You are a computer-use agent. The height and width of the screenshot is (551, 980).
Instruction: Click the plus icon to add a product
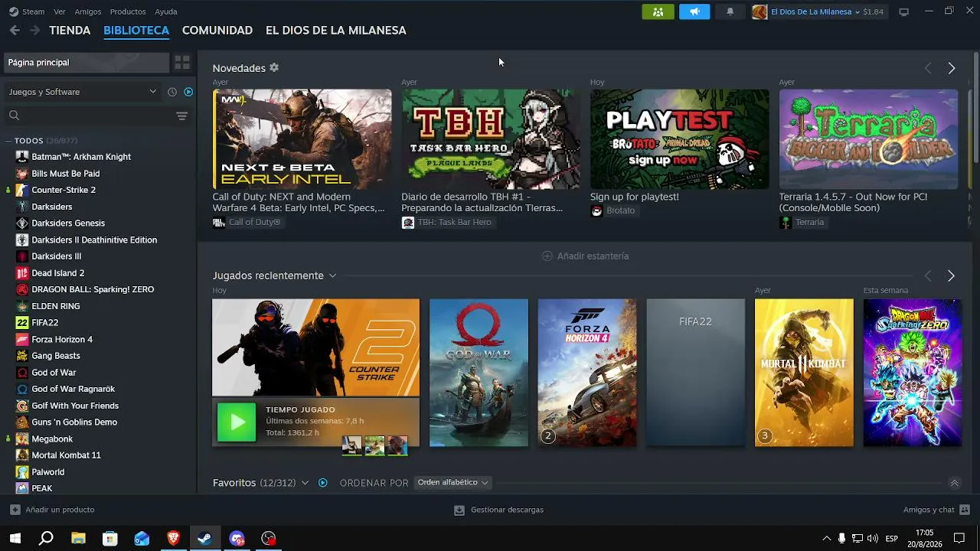(15, 510)
